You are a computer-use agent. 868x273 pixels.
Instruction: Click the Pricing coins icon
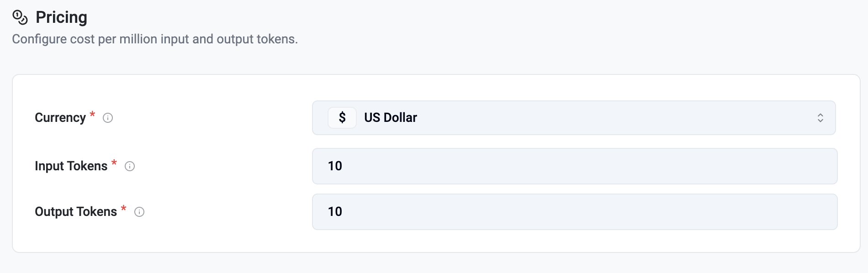pyautogui.click(x=20, y=17)
